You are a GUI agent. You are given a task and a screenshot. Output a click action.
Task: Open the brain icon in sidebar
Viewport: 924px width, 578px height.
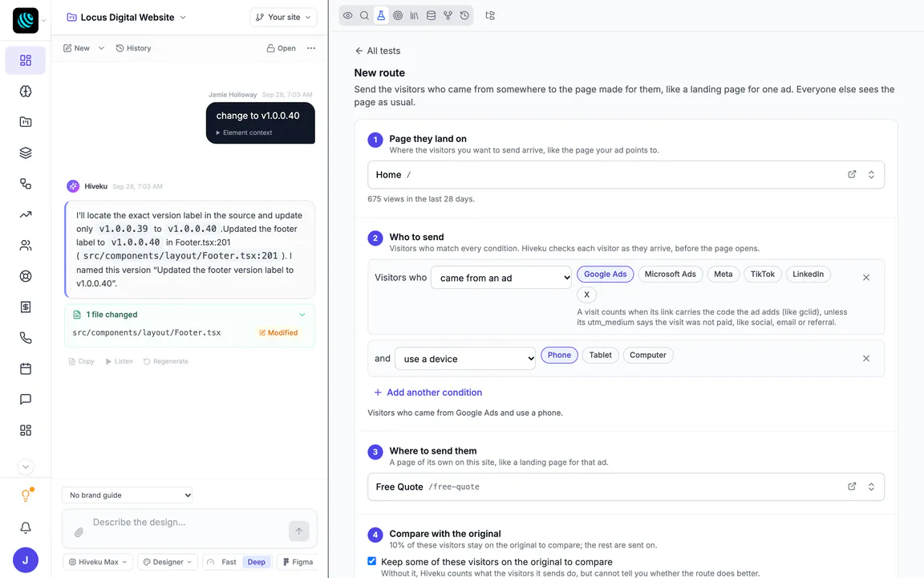[26, 92]
